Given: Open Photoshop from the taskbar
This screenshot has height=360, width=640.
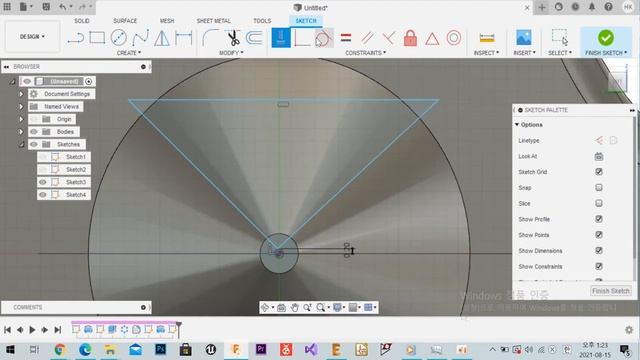Looking at the screenshot, I should coord(160,350).
